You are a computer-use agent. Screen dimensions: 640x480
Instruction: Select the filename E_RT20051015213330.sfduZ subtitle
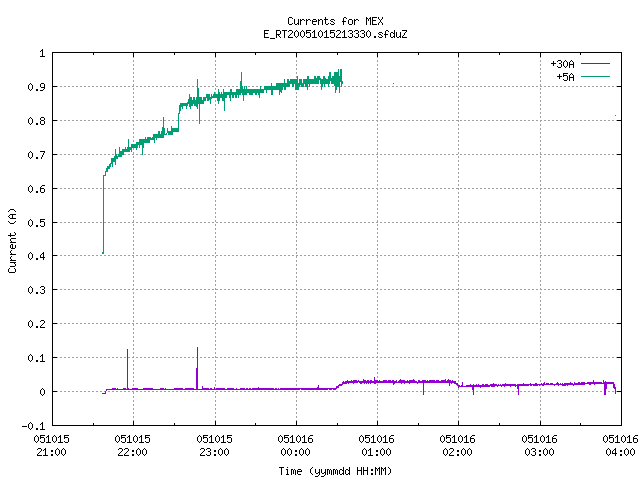[x=335, y=34]
